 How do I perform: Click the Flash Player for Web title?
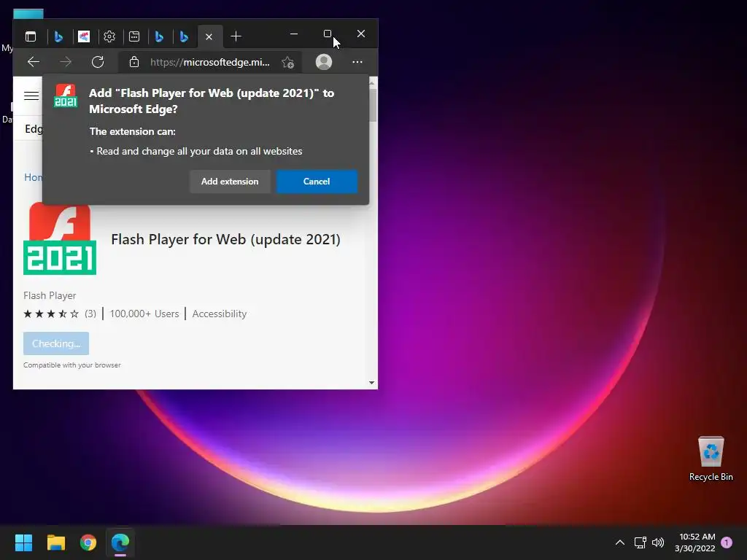(x=226, y=239)
